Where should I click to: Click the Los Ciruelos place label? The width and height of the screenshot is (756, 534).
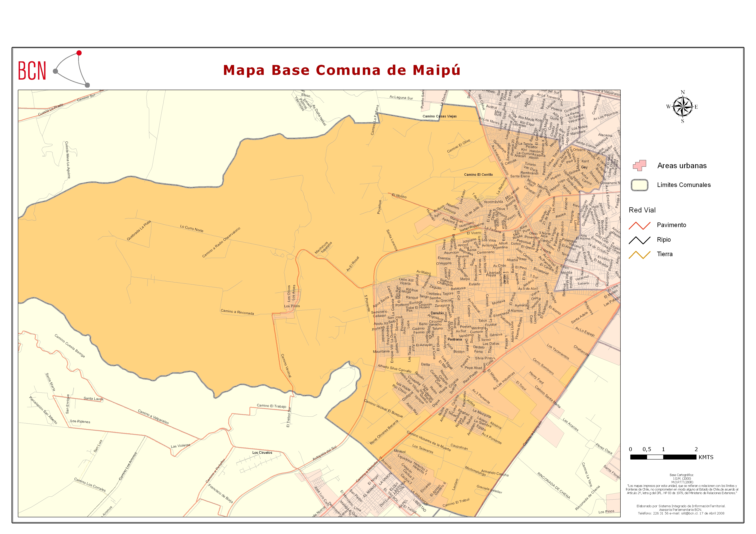coord(262,453)
